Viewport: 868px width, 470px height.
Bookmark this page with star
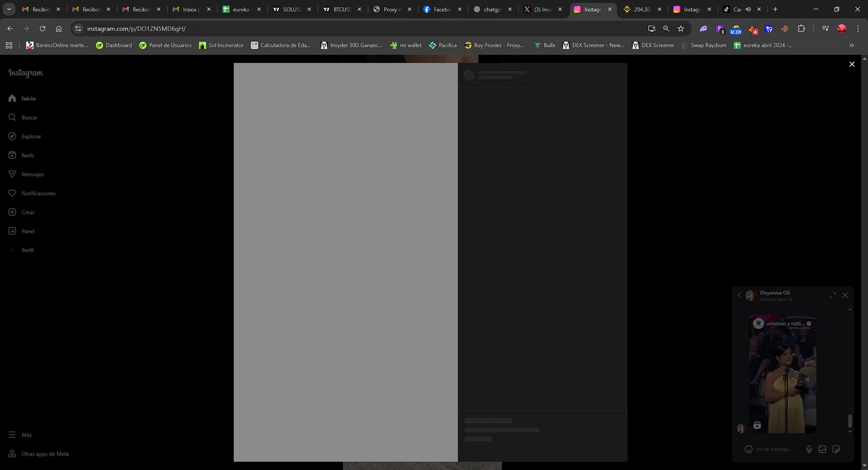click(681, 28)
